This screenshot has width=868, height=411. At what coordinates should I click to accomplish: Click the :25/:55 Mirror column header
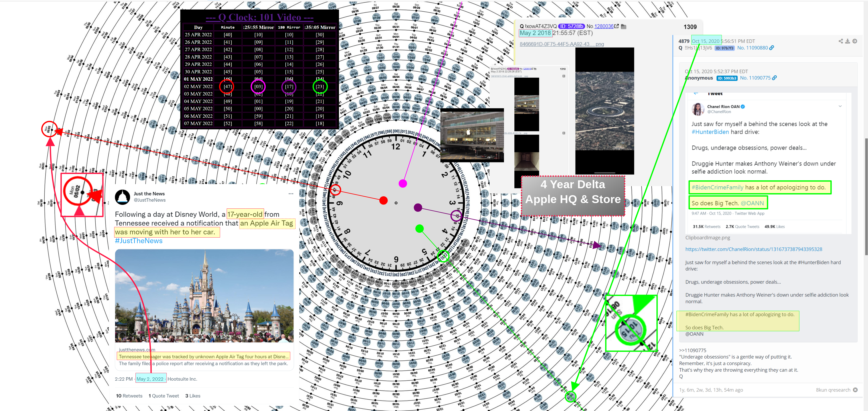coord(258,27)
